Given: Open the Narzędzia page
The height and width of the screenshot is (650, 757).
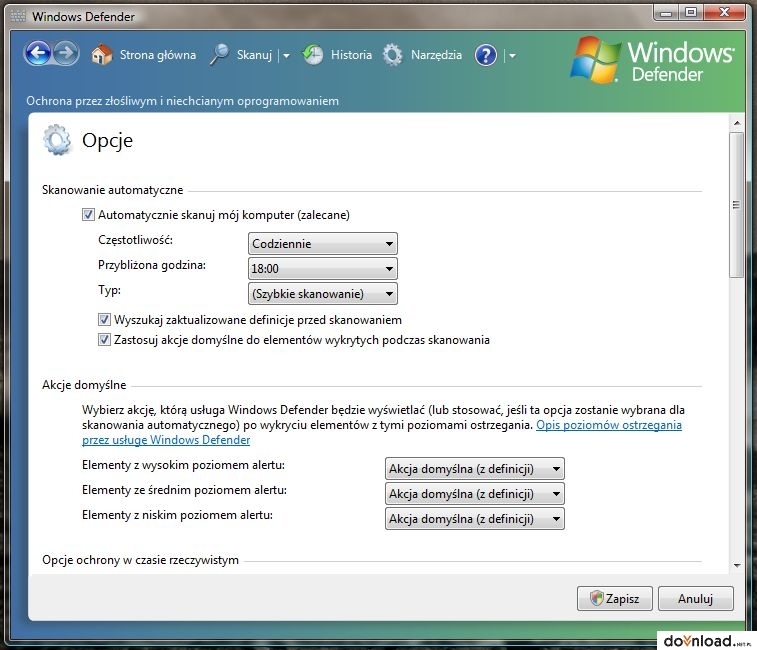Looking at the screenshot, I should coord(436,55).
